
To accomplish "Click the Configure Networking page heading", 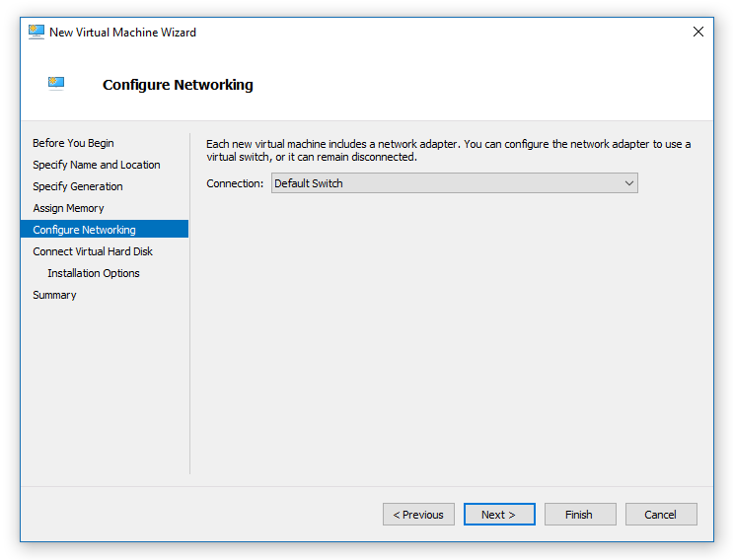I will click(178, 85).
